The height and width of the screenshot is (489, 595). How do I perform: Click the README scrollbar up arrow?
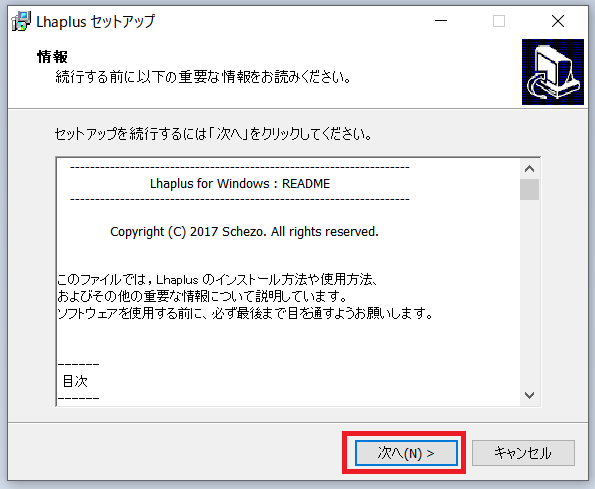[529, 169]
